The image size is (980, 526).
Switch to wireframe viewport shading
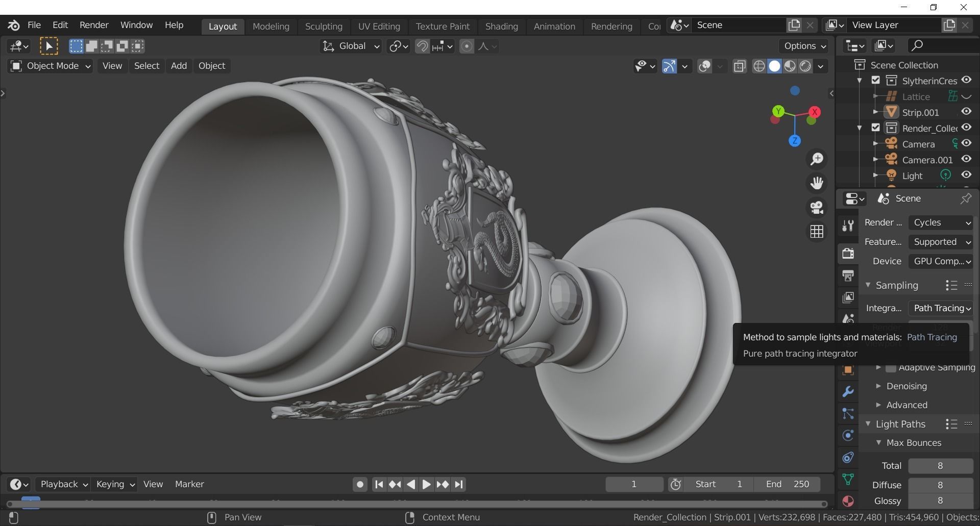click(x=759, y=66)
